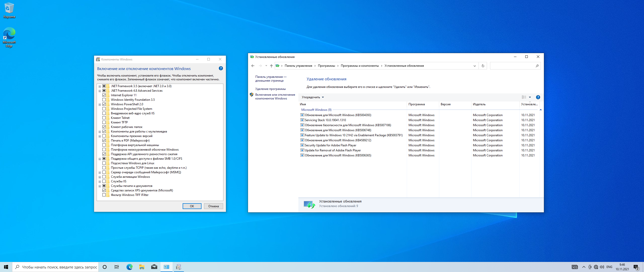The image size is (644, 272).
Task: Expand .NET Framework 3.5 tree node
Action: [x=100, y=86]
